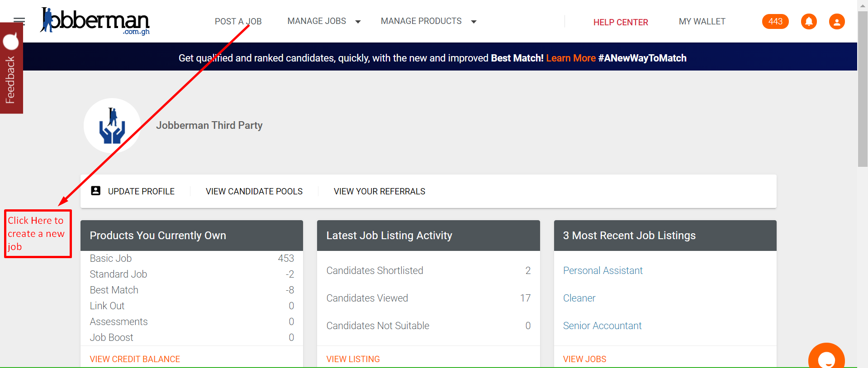Image resolution: width=868 pixels, height=368 pixels.
Task: Open the Help Center
Action: click(x=621, y=22)
